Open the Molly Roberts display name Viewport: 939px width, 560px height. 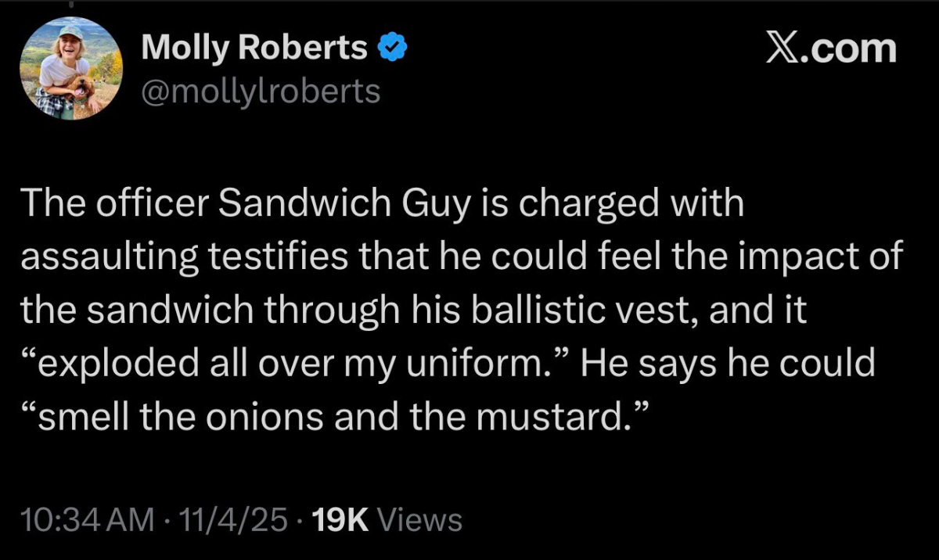point(254,50)
